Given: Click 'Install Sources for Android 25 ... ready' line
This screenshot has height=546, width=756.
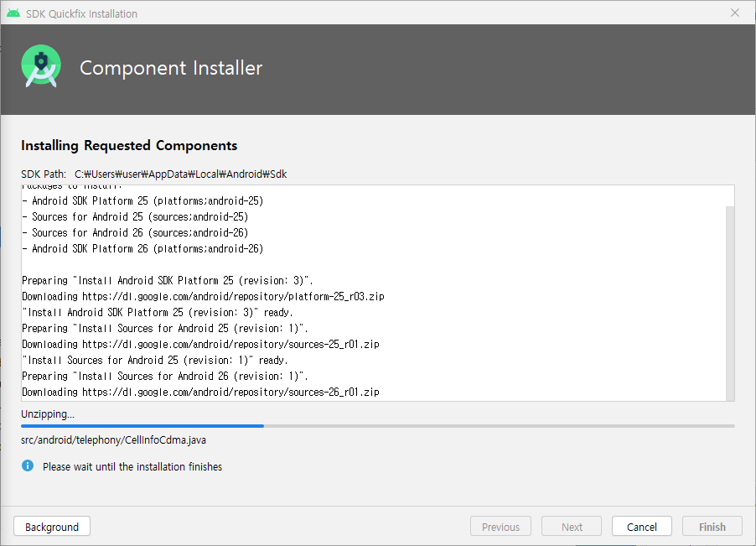Looking at the screenshot, I should [x=155, y=360].
